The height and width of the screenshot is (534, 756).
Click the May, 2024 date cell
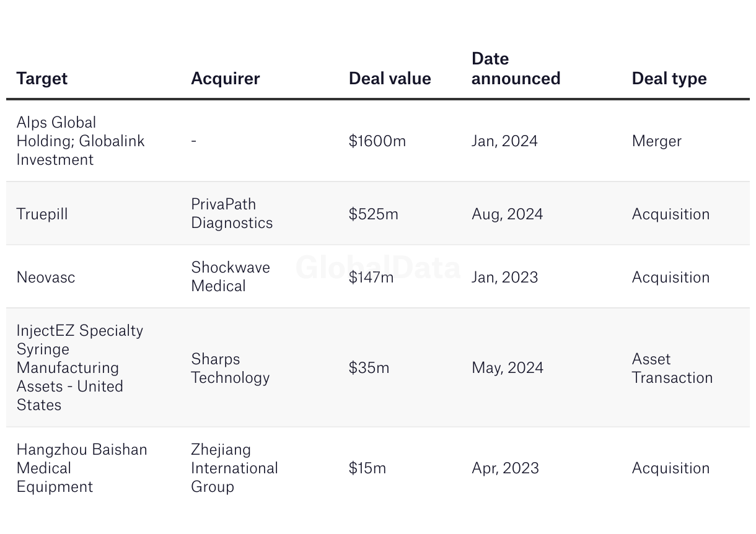[507, 368]
